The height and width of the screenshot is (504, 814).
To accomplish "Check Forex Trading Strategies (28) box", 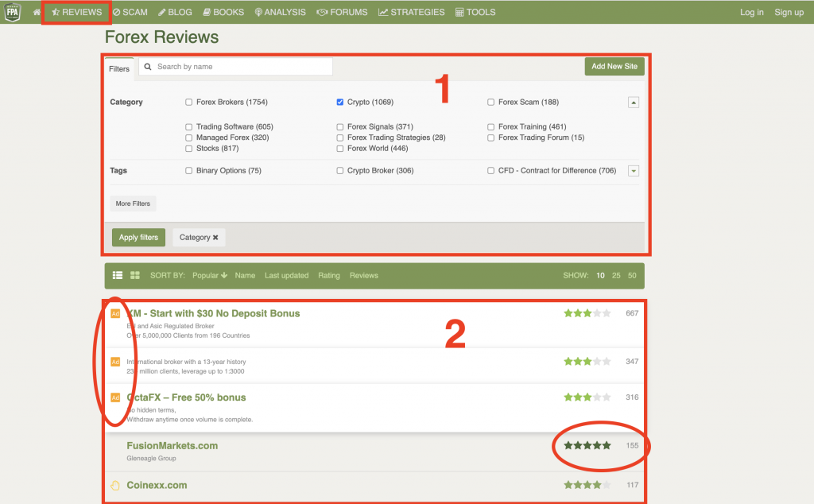I will coord(340,138).
